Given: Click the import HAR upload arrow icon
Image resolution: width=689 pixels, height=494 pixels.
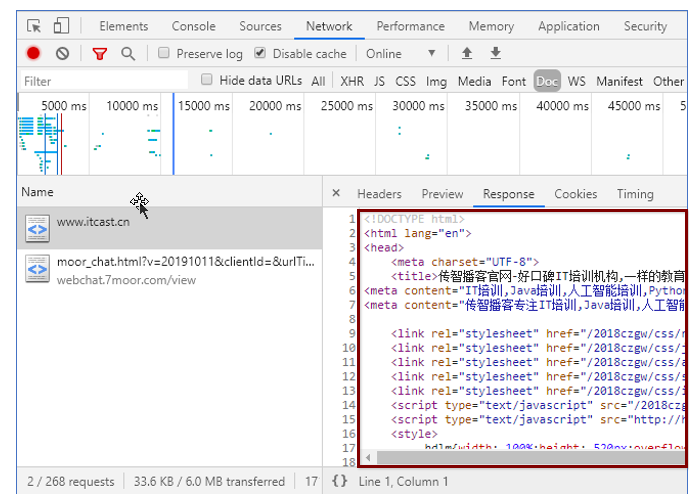Looking at the screenshot, I should [x=466, y=54].
